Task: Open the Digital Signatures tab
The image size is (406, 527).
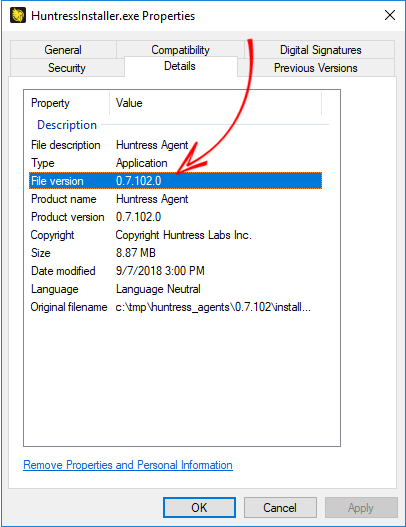Action: point(320,50)
